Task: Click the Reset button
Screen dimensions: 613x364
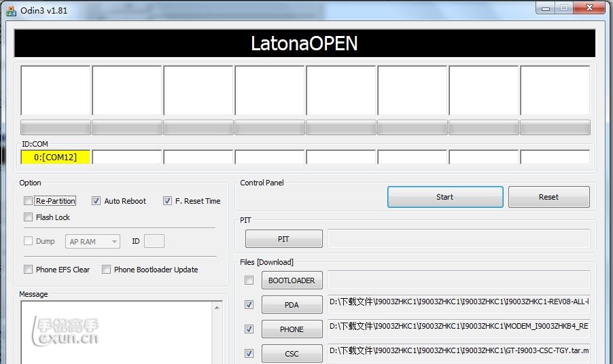Action: [x=549, y=197]
